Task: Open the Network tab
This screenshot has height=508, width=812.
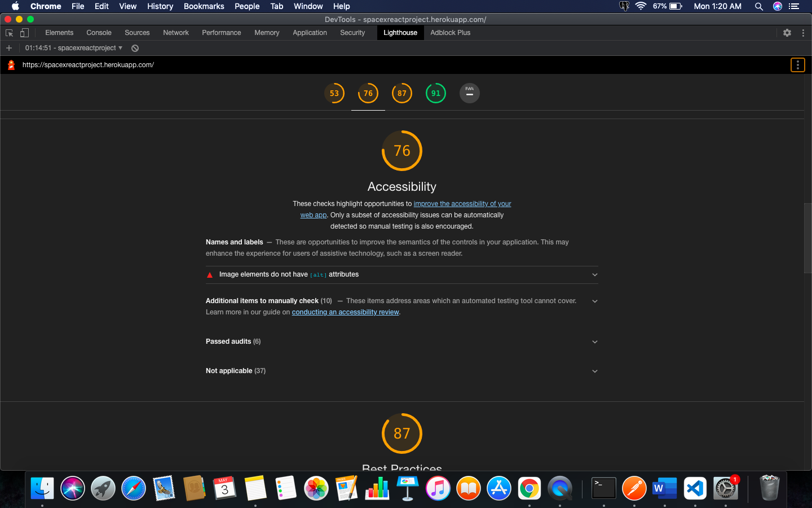Action: point(176,33)
